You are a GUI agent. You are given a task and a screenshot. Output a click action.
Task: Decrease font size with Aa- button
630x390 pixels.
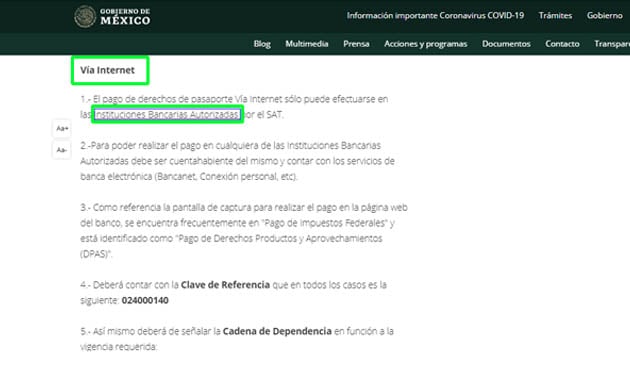point(62,150)
